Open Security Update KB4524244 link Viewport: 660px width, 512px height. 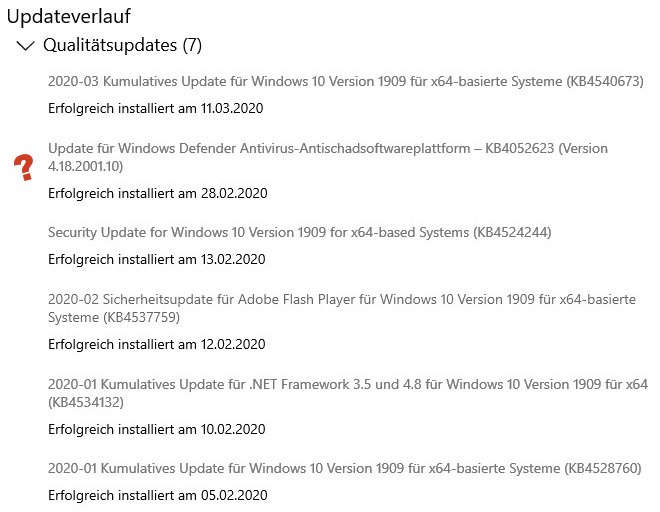pos(300,232)
